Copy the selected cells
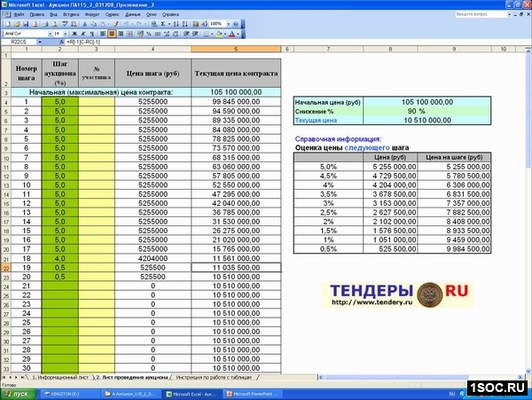This screenshot has height=400, width=532. [94, 24]
